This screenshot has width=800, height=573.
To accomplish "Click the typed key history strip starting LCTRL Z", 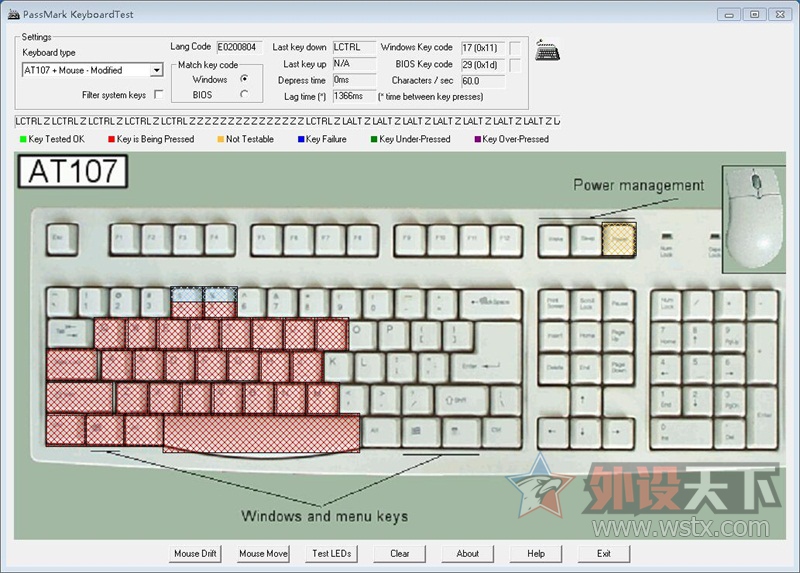I will click(287, 121).
